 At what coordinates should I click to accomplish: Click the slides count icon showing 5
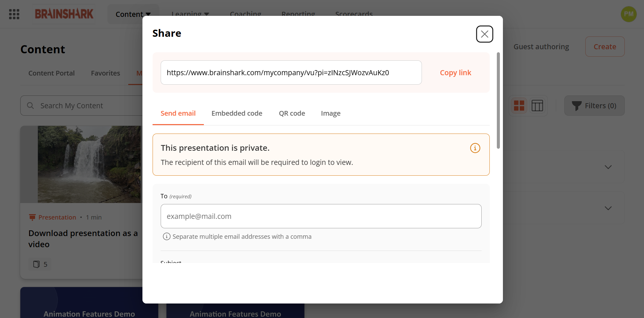click(x=36, y=264)
